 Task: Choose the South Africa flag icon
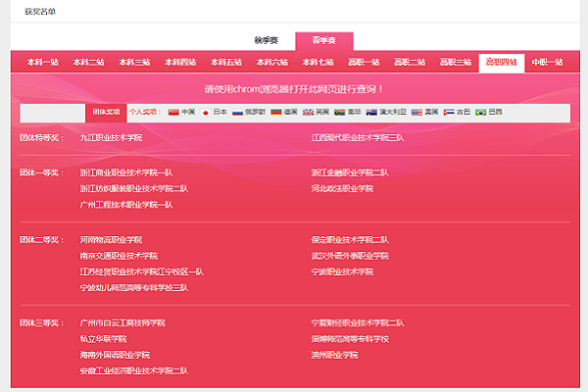click(339, 113)
